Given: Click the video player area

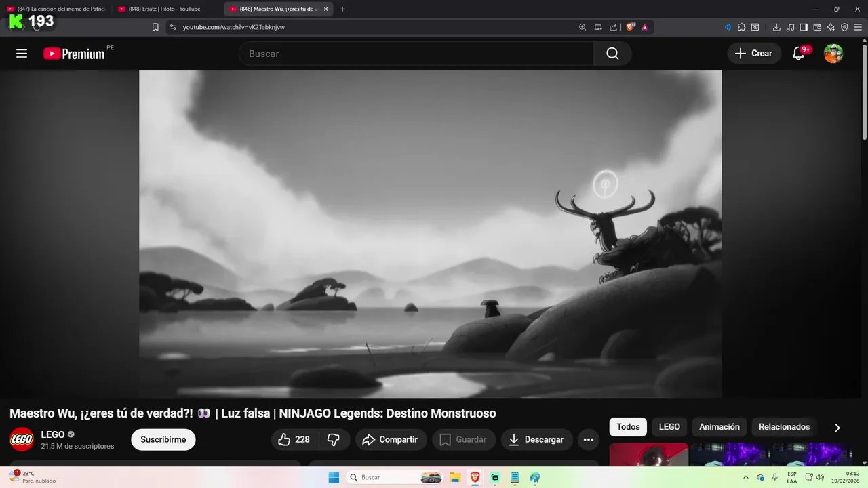Looking at the screenshot, I should [x=431, y=234].
